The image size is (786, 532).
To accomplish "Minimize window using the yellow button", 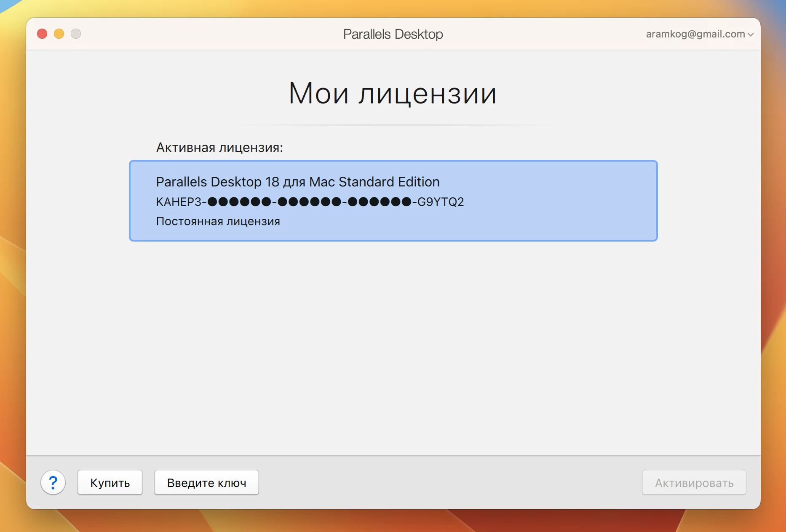I will coord(59,34).
